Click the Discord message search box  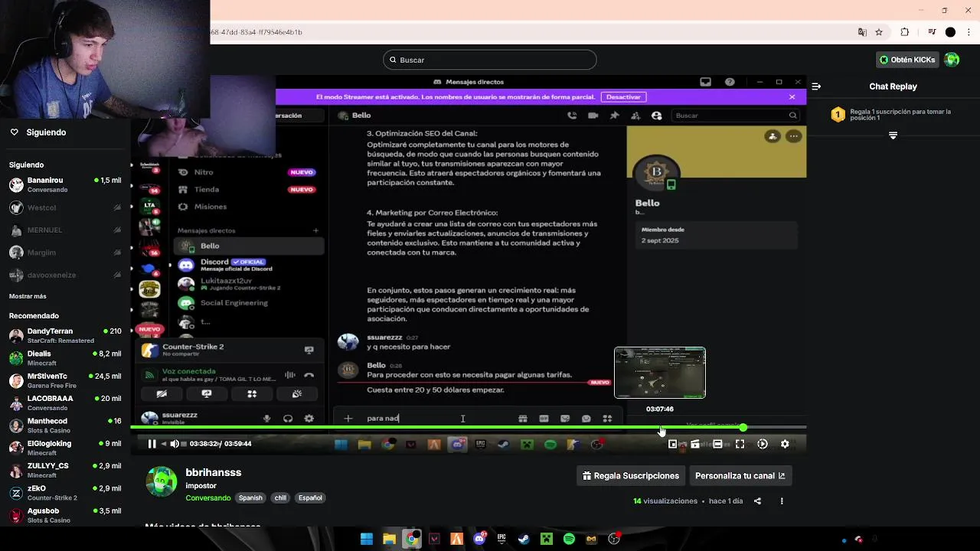(x=737, y=116)
